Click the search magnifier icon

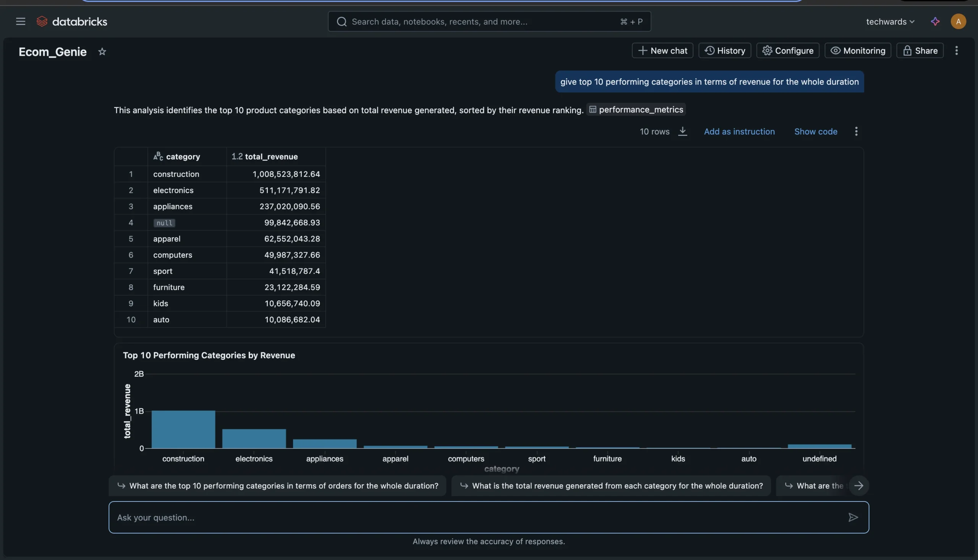pyautogui.click(x=342, y=21)
